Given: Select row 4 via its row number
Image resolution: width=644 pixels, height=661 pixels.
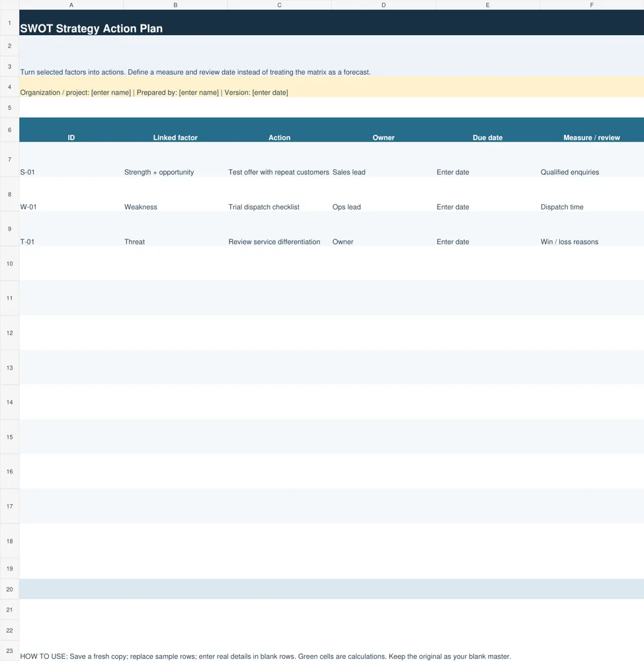Looking at the screenshot, I should [x=10, y=87].
